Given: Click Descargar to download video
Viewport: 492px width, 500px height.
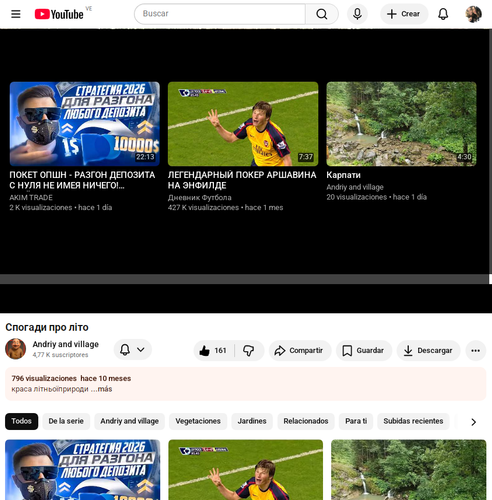Looking at the screenshot, I should click(428, 351).
